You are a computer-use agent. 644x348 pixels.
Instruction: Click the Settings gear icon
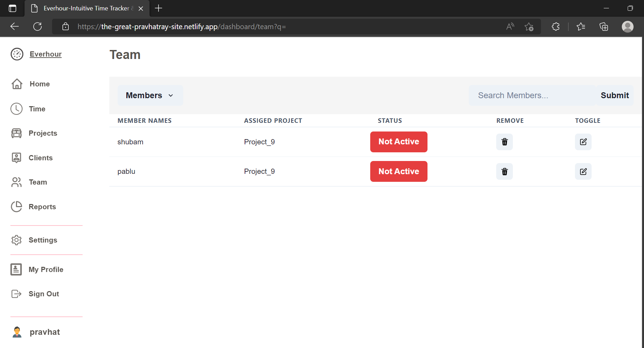tap(17, 240)
